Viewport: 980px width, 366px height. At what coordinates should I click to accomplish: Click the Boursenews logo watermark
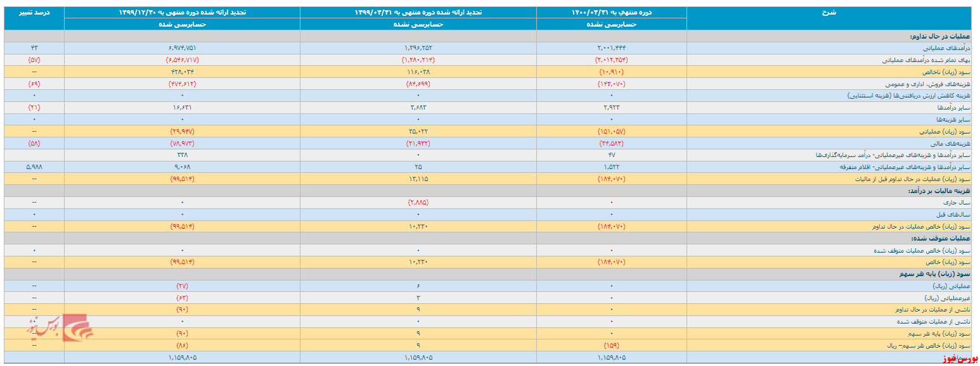coord(60,328)
